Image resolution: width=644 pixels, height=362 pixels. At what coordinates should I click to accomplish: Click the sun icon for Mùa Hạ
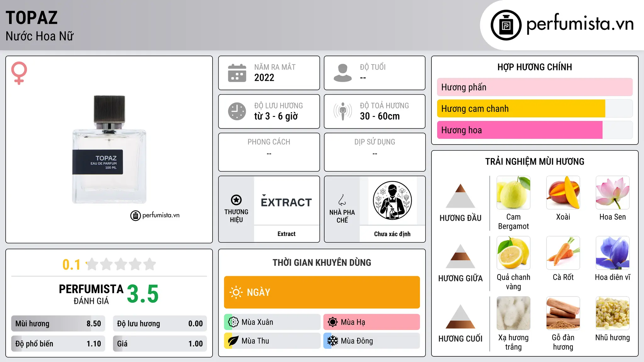coord(332,322)
